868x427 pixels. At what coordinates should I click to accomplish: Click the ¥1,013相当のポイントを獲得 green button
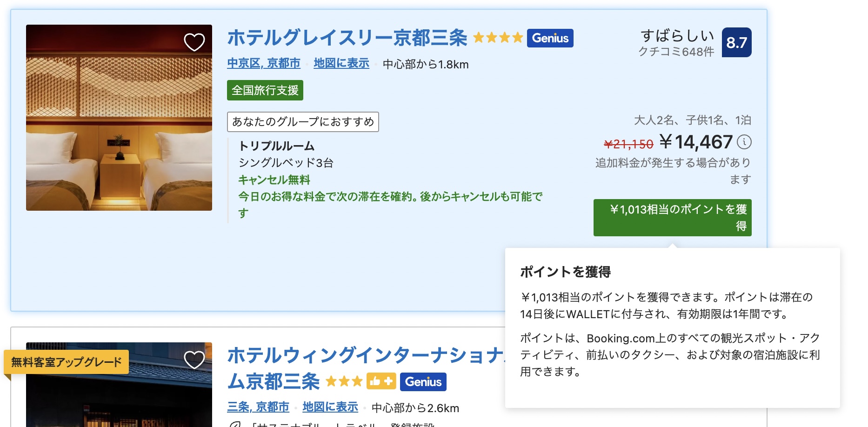672,218
